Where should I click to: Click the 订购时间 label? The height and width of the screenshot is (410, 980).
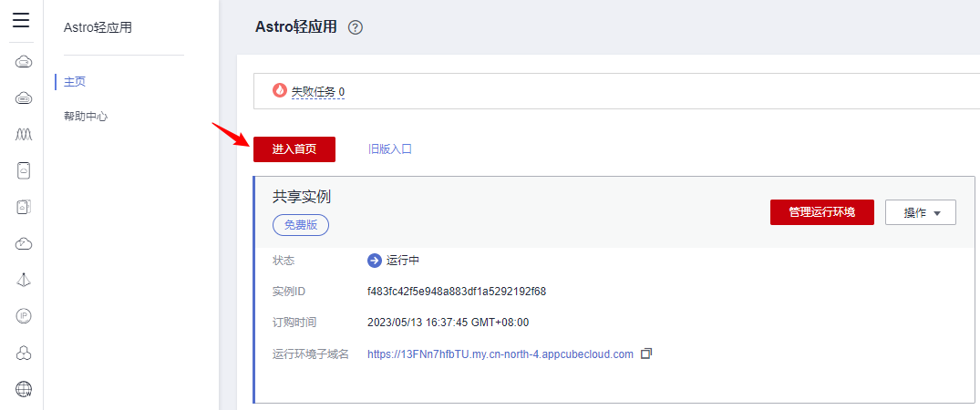coord(294,323)
